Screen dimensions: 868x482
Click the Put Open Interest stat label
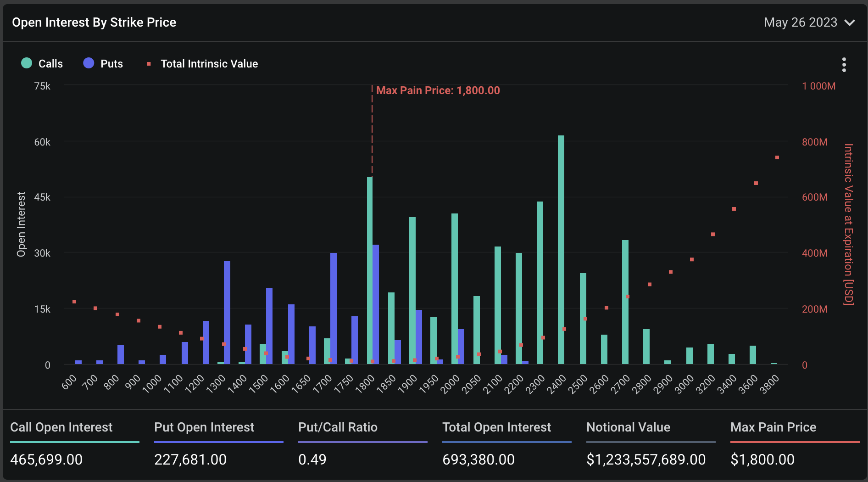click(204, 427)
